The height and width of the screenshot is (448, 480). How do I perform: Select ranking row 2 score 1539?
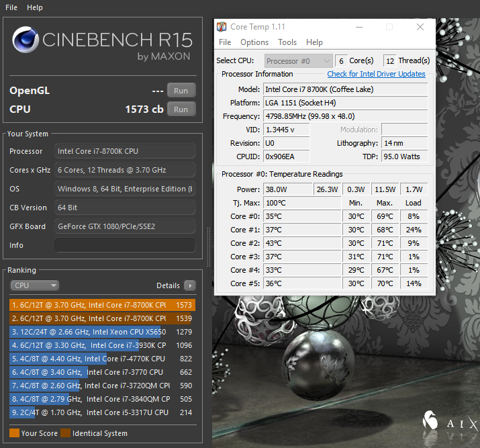(x=102, y=318)
